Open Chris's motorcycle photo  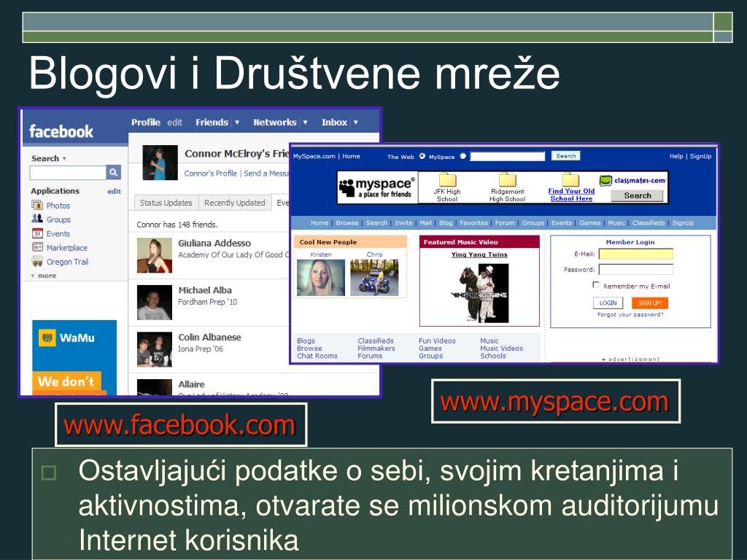[x=374, y=277]
